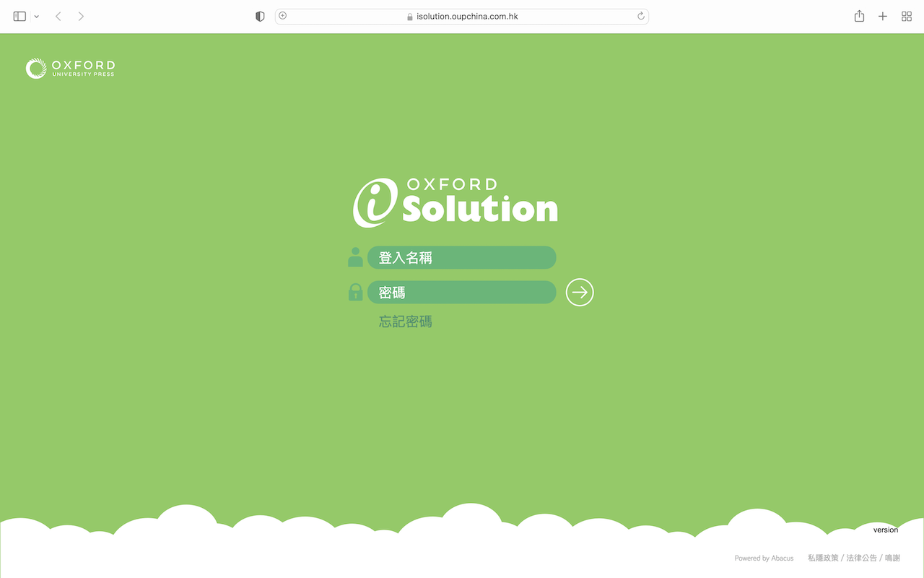
Task: Click the Oxford University Press logo
Action: (x=70, y=69)
